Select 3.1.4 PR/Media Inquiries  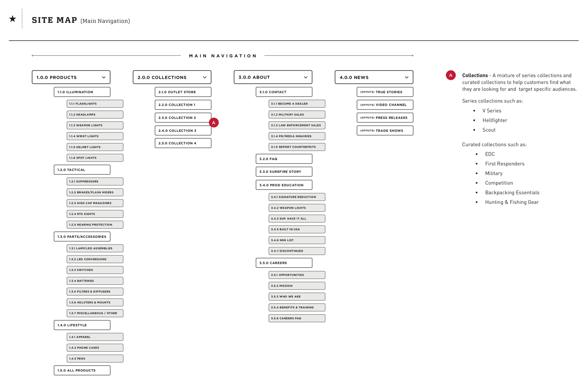297,136
